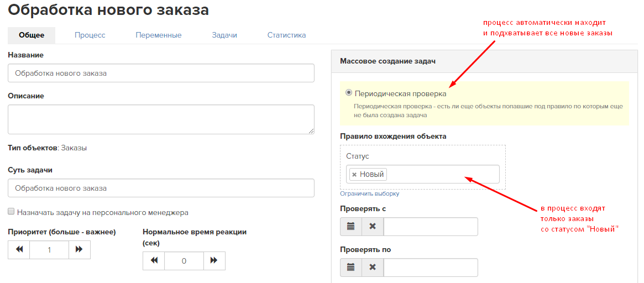Open the Переменные tab
Image resolution: width=644 pixels, height=283 pixels.
159,35
